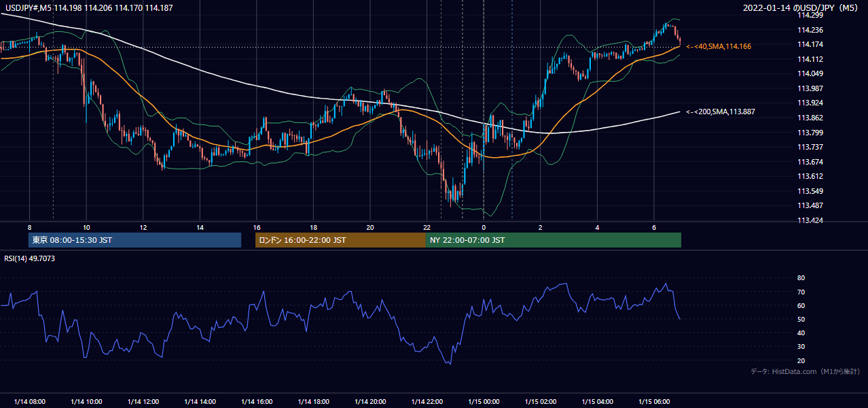Click price level 113.799 on the price axis
868x408 pixels.
(811, 133)
